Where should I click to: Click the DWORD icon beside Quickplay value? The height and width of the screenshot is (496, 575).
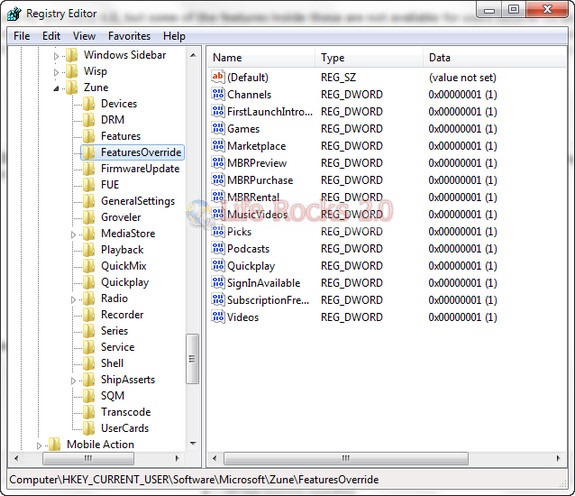[218, 265]
